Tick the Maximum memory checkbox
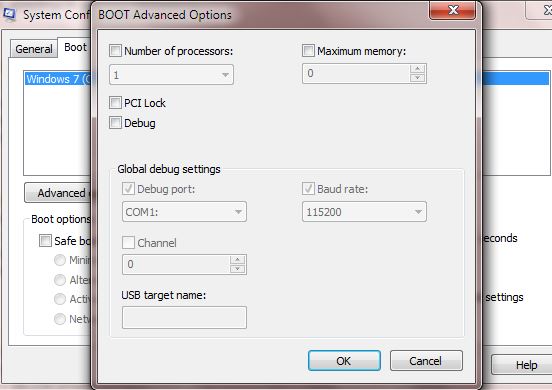This screenshot has width=552, height=390. (308, 51)
